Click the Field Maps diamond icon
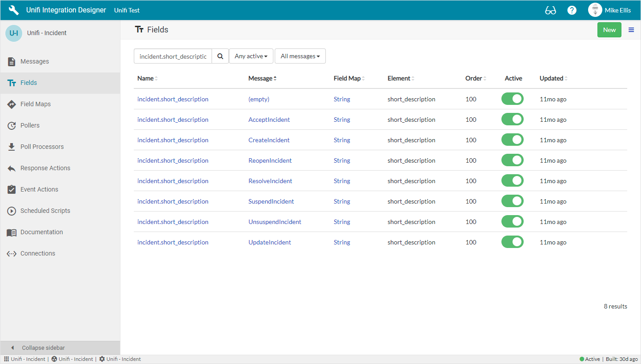The width and height of the screenshot is (641, 364). (x=12, y=104)
